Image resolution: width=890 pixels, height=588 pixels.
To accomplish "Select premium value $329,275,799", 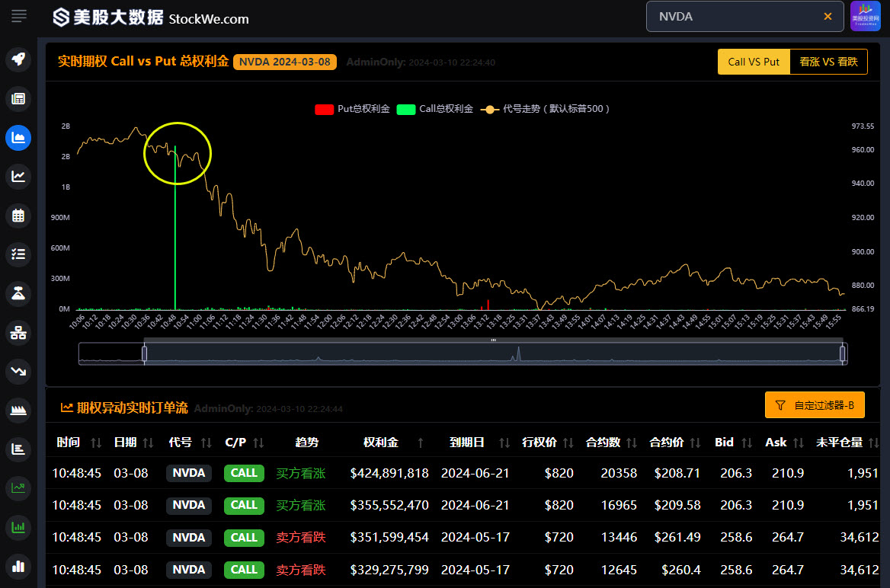I will 389,570.
